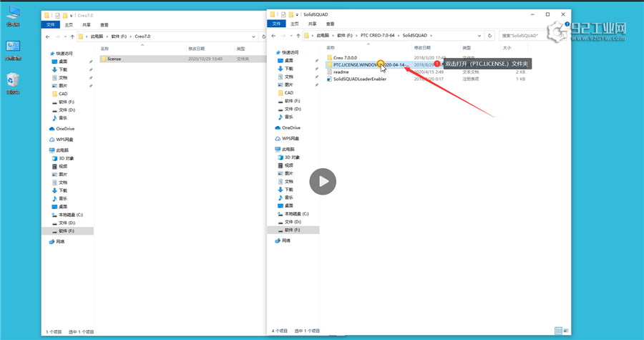Refresh the Creo7.0 window folder view
Image resolution: width=644 pixels, height=340 pixels.
click(263, 37)
